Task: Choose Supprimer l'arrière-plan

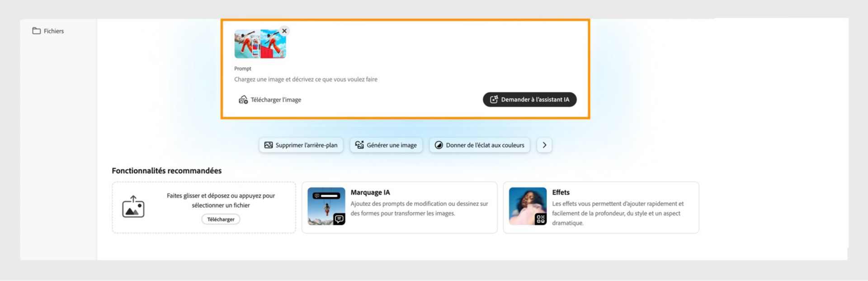Action: (301, 145)
